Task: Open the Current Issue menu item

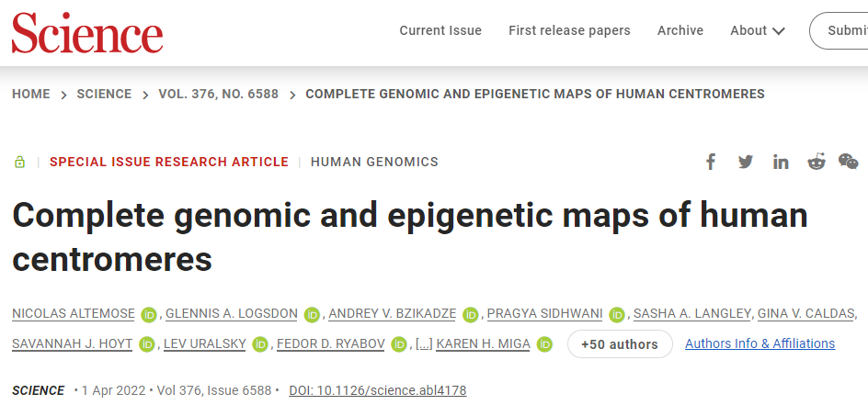Action: pyautogui.click(x=440, y=30)
